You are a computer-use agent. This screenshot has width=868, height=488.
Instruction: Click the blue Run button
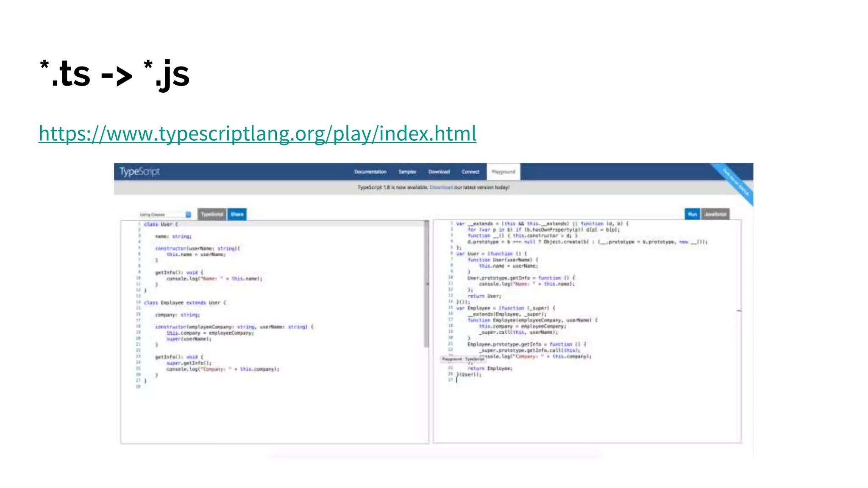[x=693, y=214]
